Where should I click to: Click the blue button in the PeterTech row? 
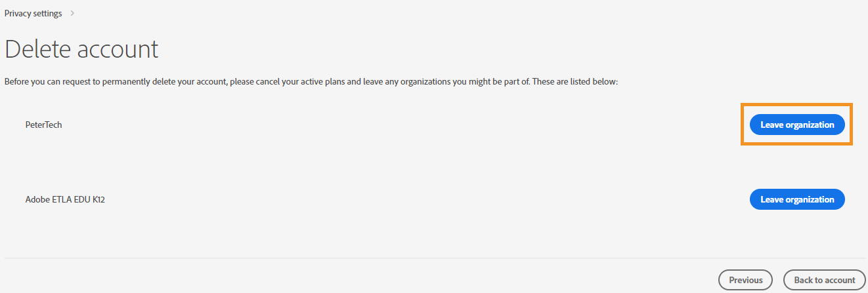[x=797, y=125]
